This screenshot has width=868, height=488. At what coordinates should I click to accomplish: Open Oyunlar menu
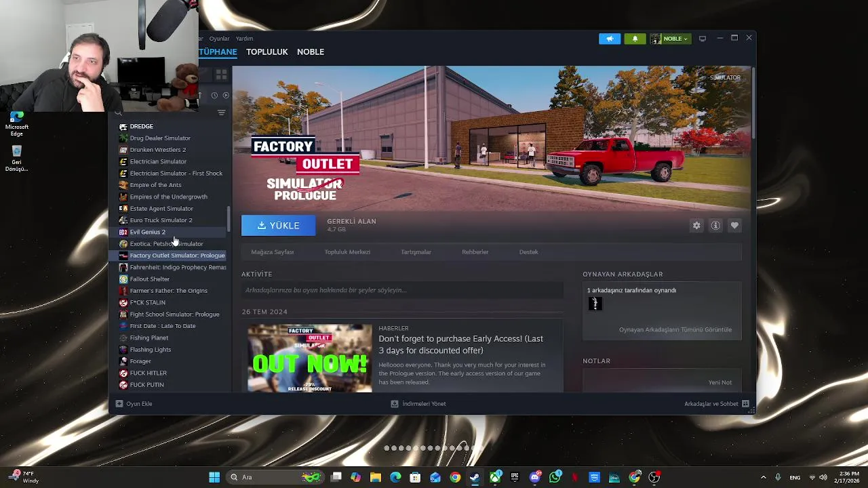click(219, 39)
